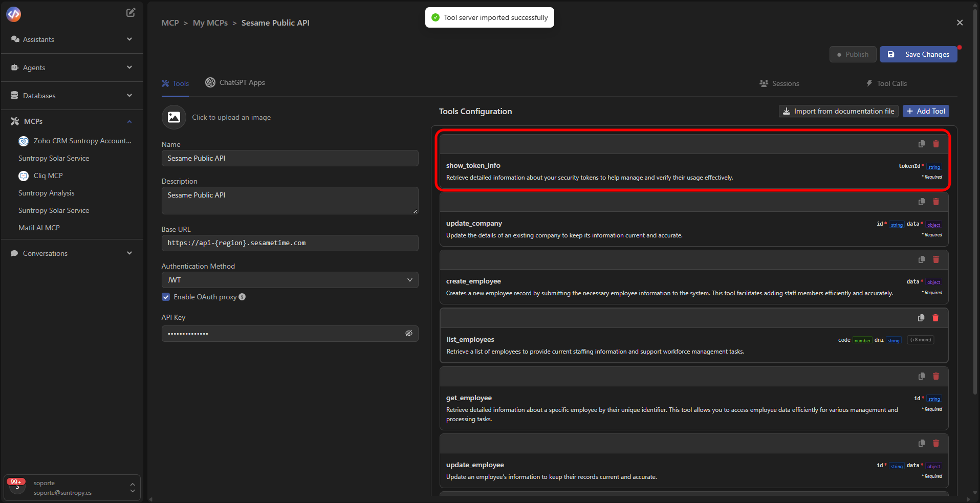Copy the show_token_info tool configuration

point(921,144)
